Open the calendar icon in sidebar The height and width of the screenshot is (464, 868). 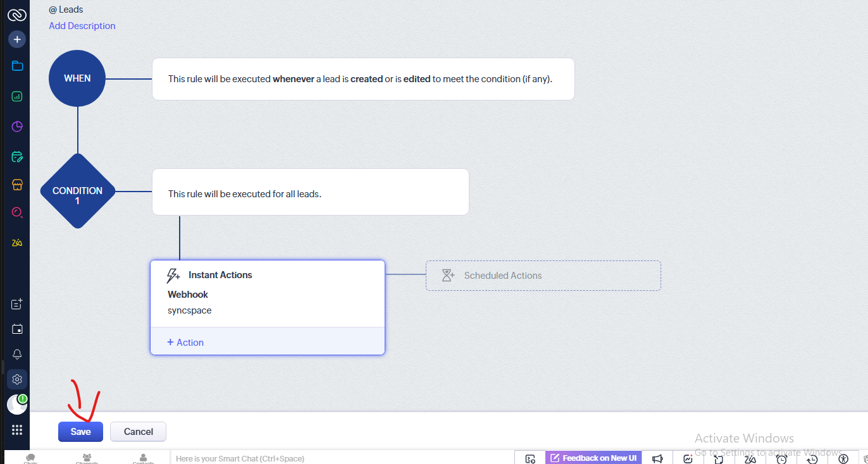[x=17, y=329]
